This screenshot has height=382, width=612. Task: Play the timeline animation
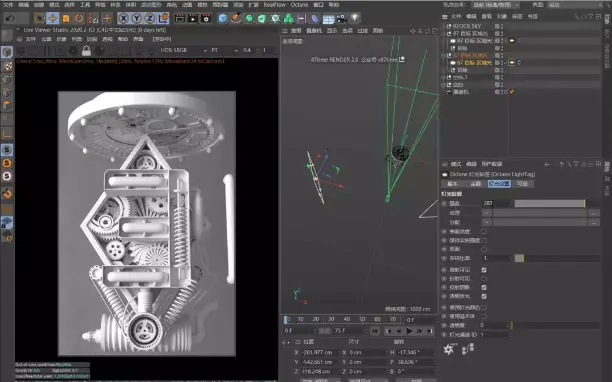(409, 331)
